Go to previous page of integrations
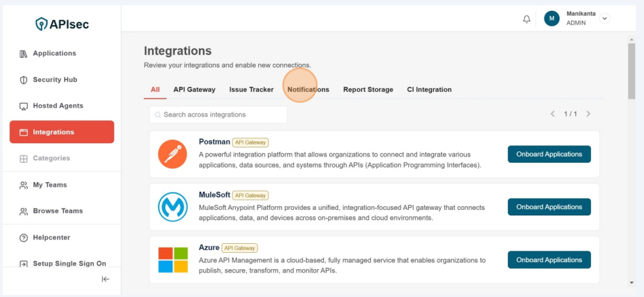This screenshot has height=297, width=644. pos(553,114)
